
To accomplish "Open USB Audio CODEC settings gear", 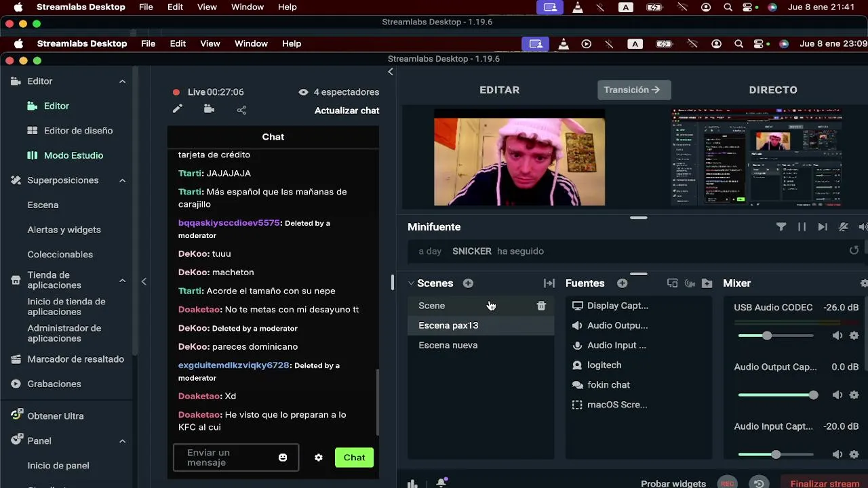I will click(x=854, y=335).
